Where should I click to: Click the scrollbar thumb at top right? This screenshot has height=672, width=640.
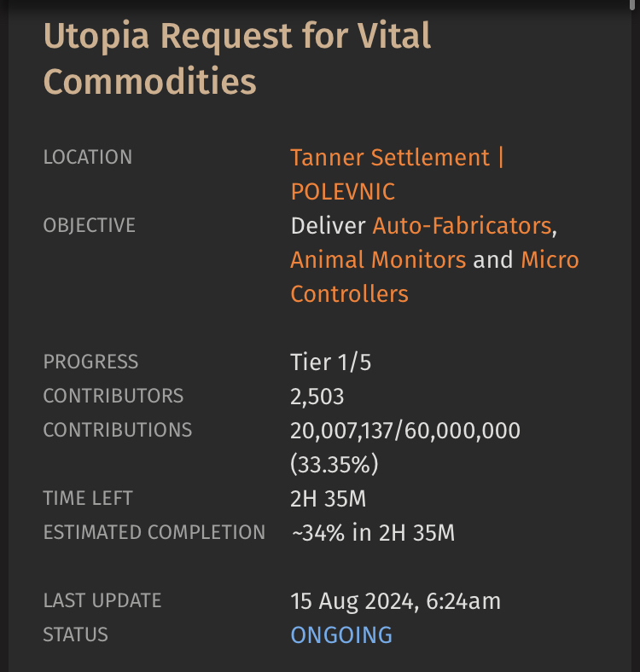[632, 4]
